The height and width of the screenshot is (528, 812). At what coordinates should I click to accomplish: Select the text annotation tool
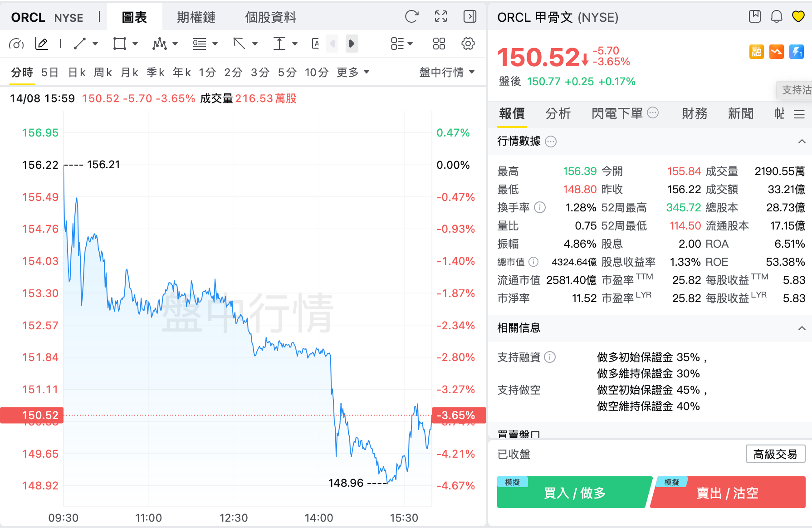tap(316, 44)
